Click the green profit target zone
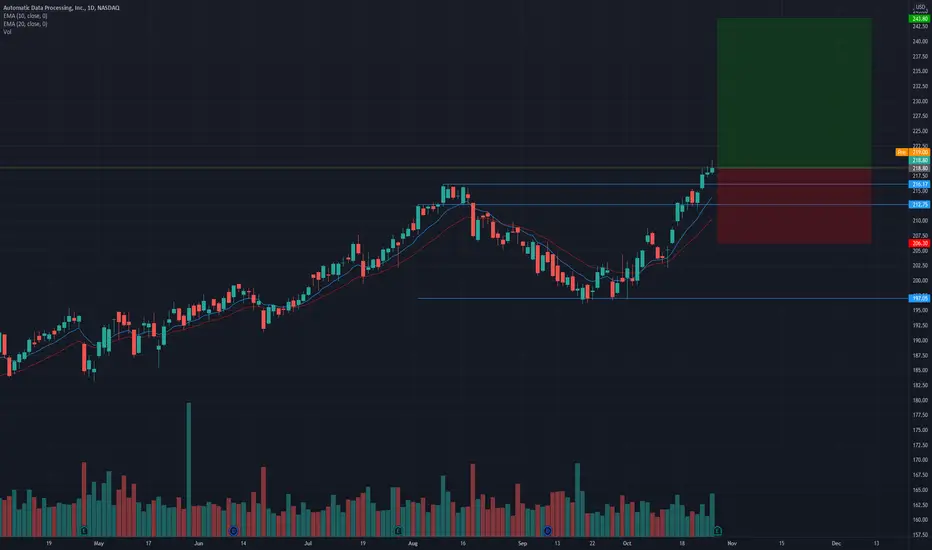 [x=794, y=93]
